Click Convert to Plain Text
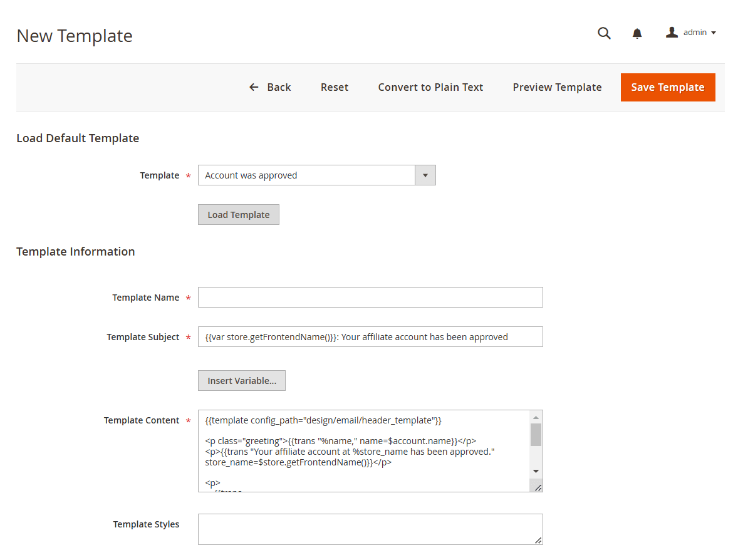Viewport: 733px width, 560px height. [x=430, y=87]
